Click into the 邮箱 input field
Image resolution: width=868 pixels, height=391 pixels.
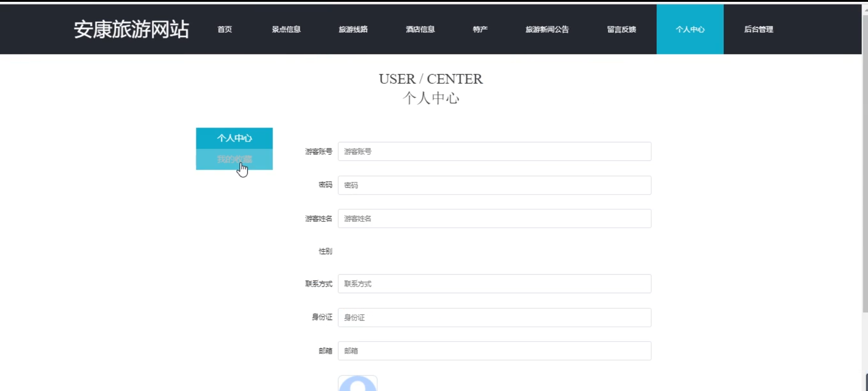click(494, 351)
